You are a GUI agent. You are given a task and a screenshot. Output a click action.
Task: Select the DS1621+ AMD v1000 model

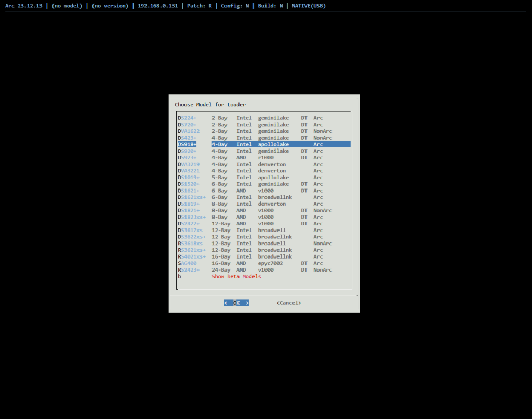189,191
